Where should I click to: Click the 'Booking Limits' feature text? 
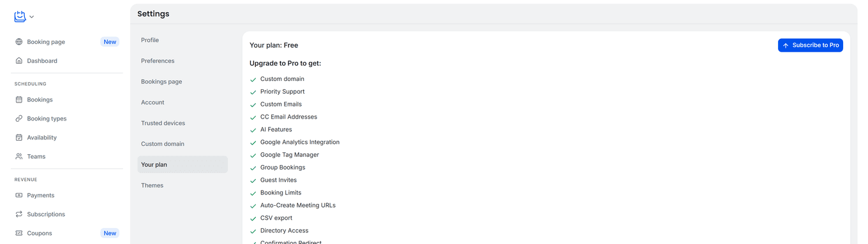pos(281,192)
